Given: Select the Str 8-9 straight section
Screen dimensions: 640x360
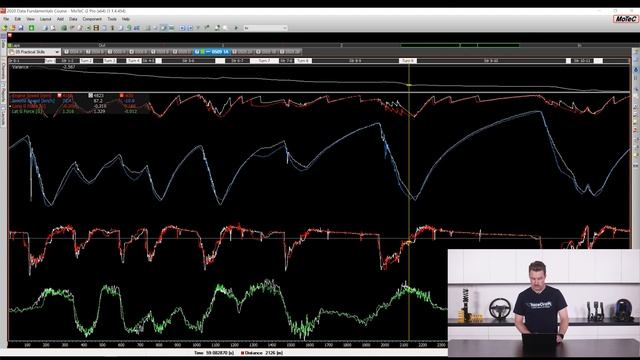Looking at the screenshot, I should tap(355, 61).
